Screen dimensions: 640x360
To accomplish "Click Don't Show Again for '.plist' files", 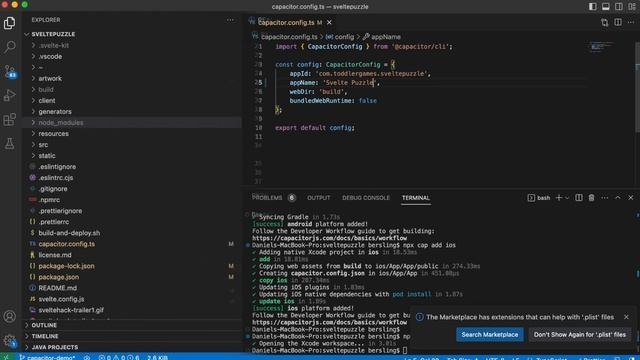I will [580, 335].
